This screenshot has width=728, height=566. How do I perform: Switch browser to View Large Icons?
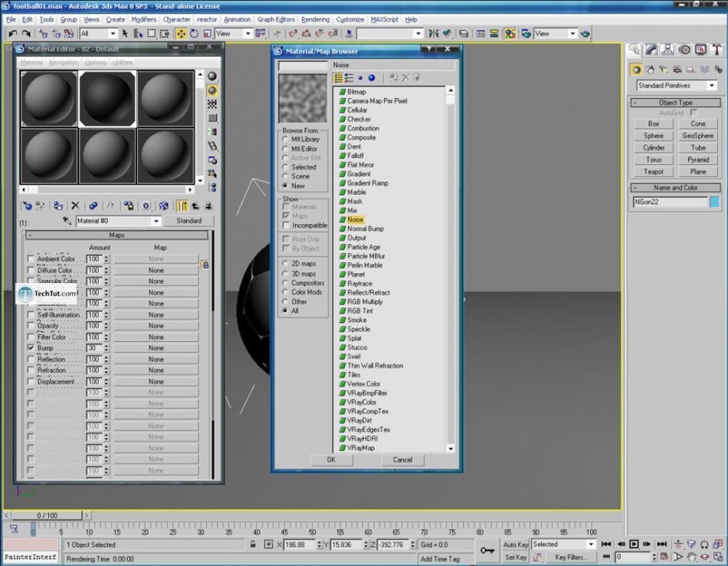pos(372,78)
